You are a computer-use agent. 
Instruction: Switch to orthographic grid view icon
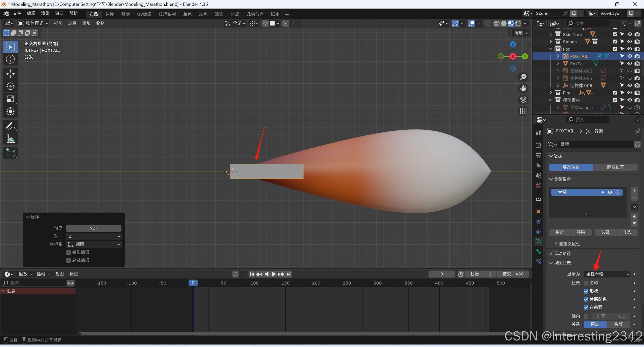523,111
